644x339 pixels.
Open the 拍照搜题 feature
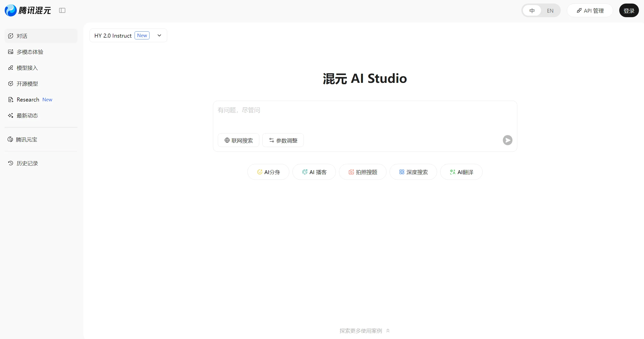[362, 172]
